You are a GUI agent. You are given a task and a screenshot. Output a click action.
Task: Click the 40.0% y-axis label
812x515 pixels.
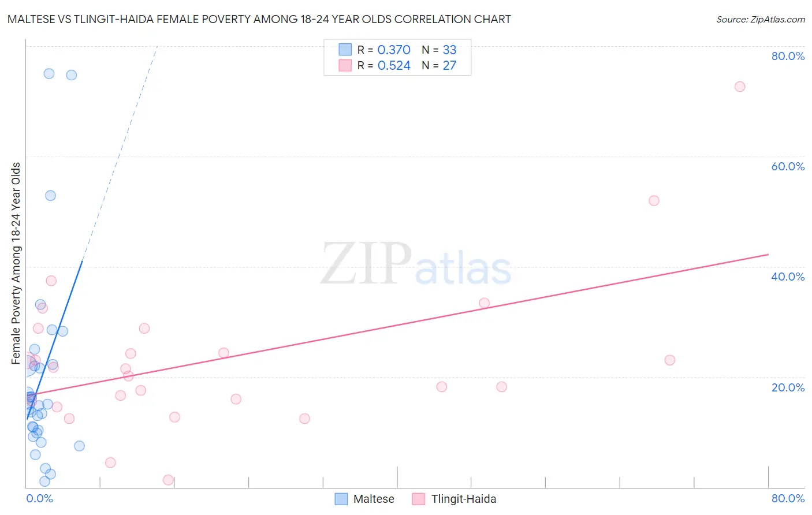tap(788, 277)
